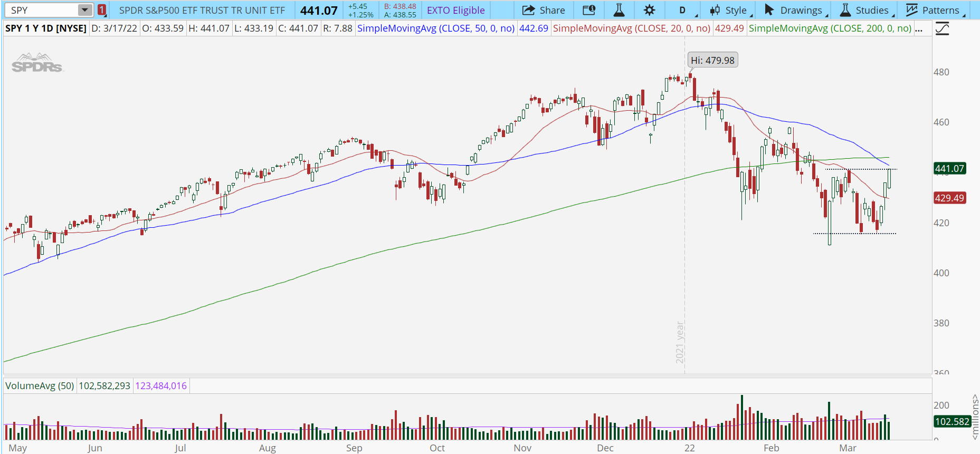Click the A: 438.55 ask quote
980x454 pixels.
tap(400, 15)
